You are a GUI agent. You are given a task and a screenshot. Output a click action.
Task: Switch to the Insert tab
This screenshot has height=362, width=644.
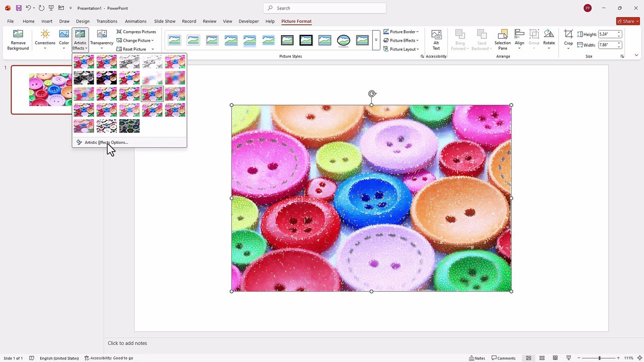tap(47, 21)
